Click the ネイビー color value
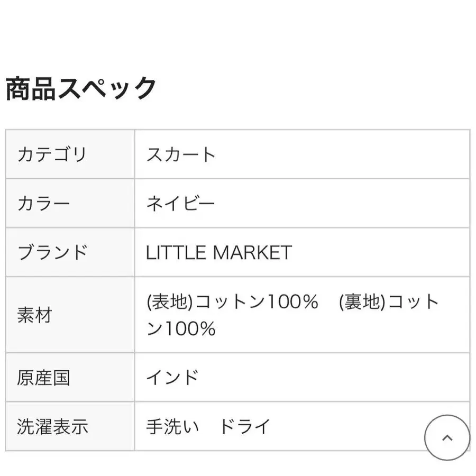The height and width of the screenshot is (476, 476). point(181,204)
